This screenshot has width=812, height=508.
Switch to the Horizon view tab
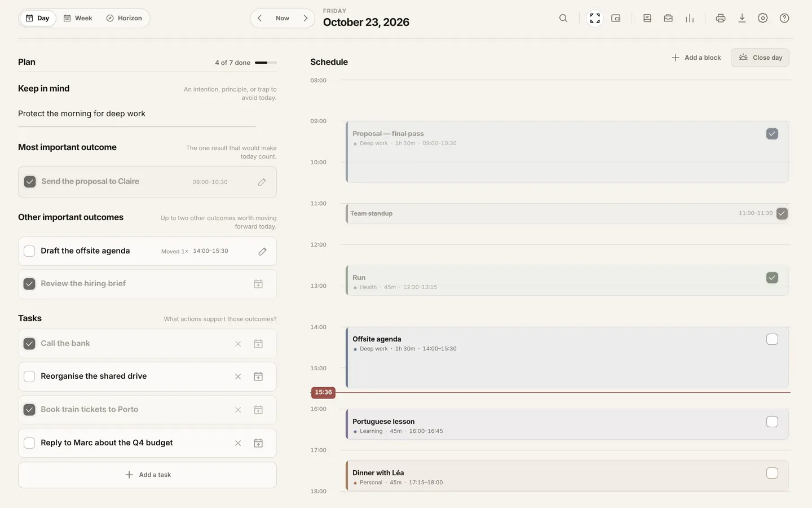(x=124, y=18)
